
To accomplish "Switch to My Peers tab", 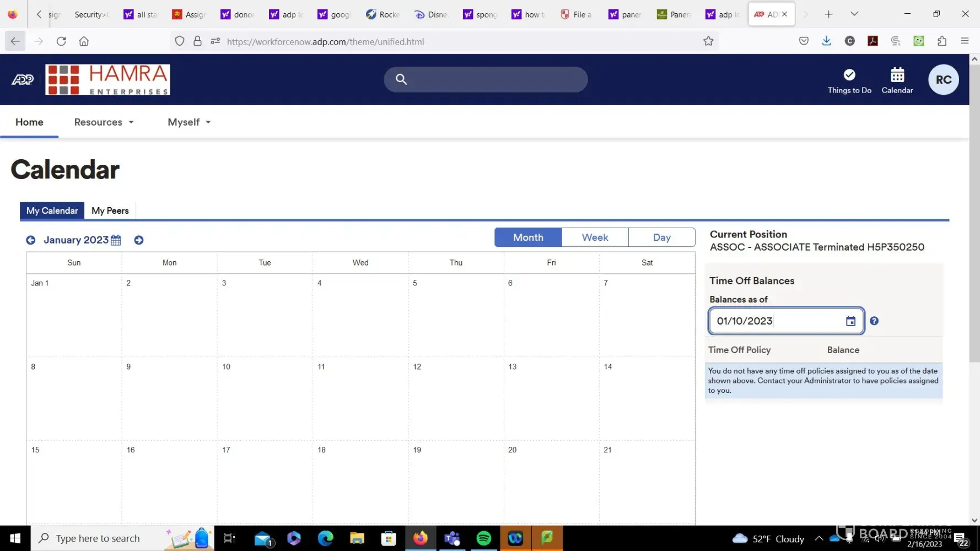I will [x=110, y=211].
